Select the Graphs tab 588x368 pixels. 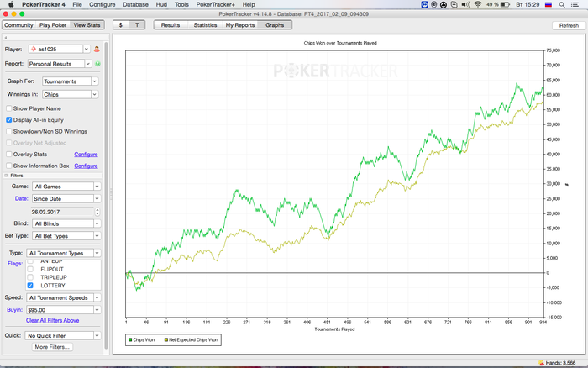(275, 25)
